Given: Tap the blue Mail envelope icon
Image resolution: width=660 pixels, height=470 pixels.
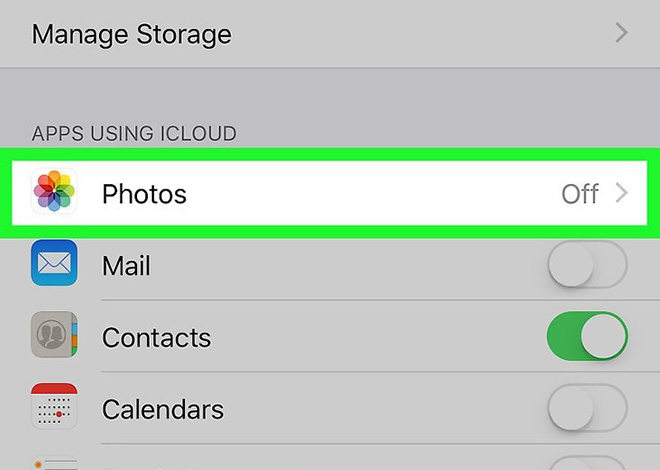Looking at the screenshot, I should [54, 263].
